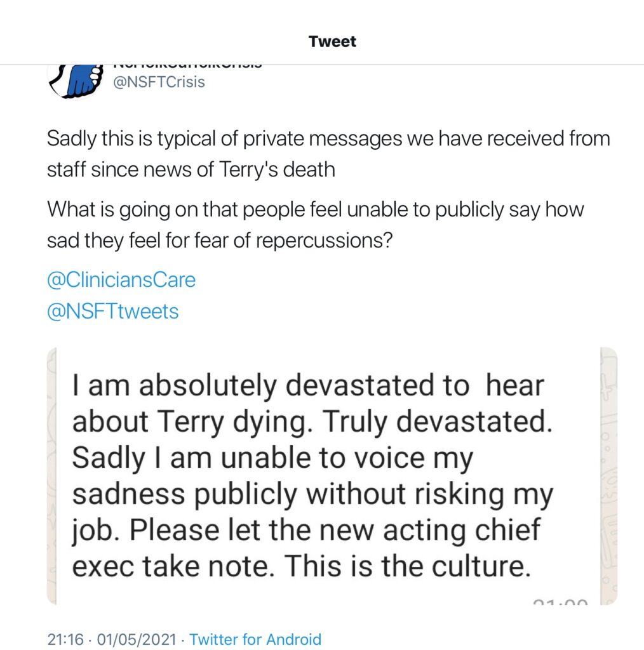Click the doodle pattern strip on image right edge
This screenshot has height=650, width=644.
tap(609, 476)
